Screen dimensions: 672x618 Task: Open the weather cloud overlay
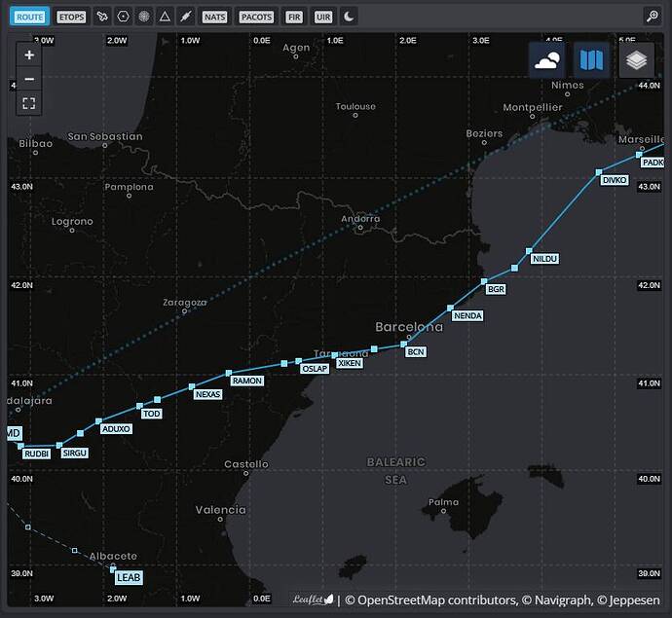[547, 60]
